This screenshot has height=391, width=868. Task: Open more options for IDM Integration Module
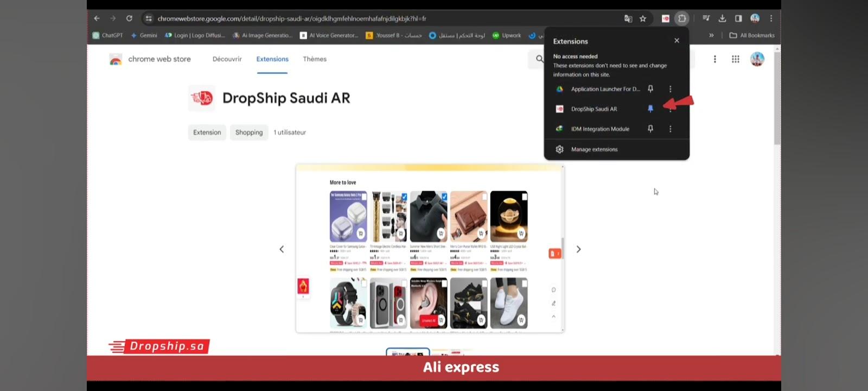pyautogui.click(x=670, y=129)
